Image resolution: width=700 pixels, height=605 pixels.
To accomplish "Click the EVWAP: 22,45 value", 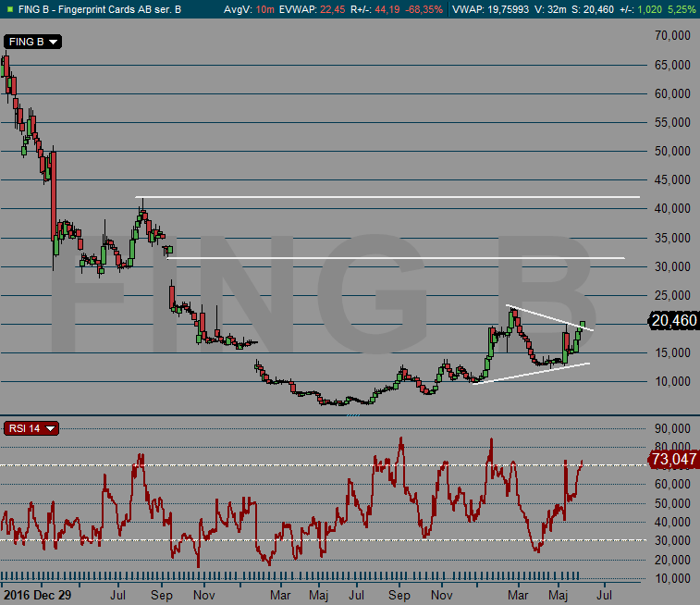I will click(312, 9).
